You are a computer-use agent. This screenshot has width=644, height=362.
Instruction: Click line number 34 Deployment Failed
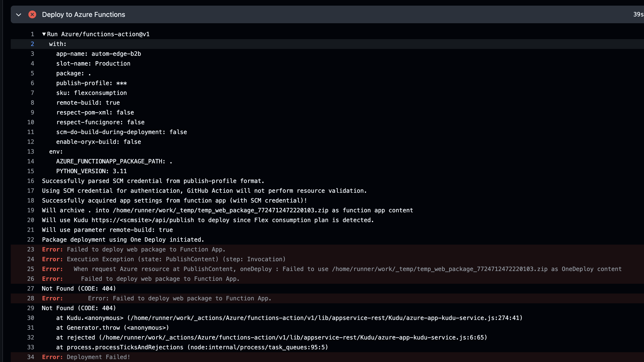click(31, 357)
